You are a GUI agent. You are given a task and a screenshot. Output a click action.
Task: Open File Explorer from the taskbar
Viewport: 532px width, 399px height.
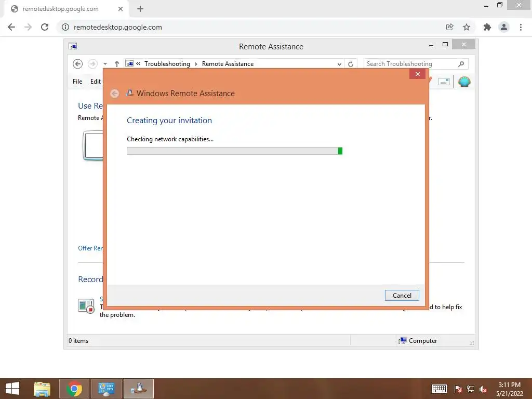pyautogui.click(x=42, y=389)
